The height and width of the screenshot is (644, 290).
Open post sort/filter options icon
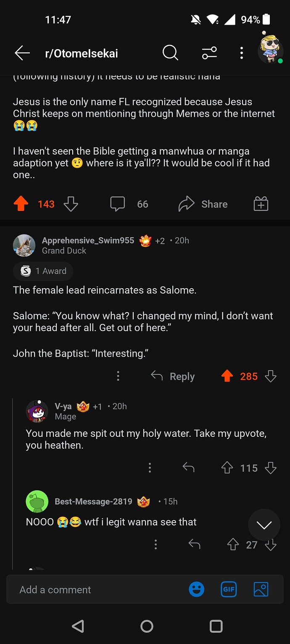tap(209, 53)
